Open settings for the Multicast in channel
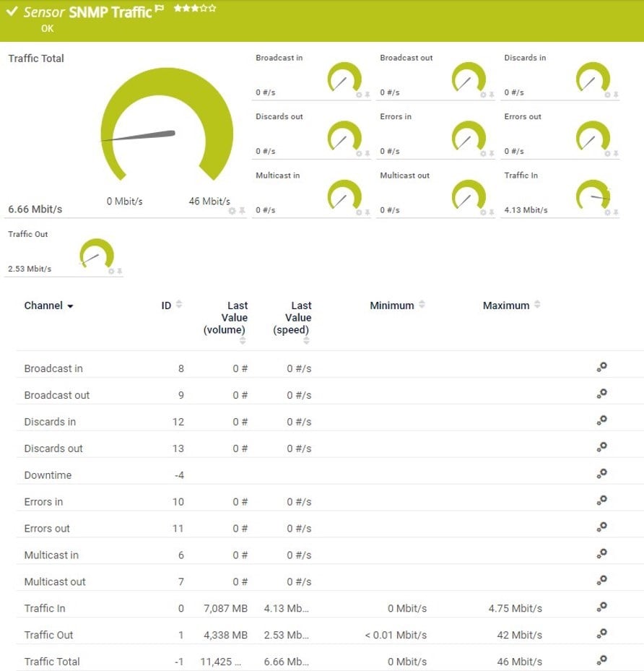 click(602, 554)
